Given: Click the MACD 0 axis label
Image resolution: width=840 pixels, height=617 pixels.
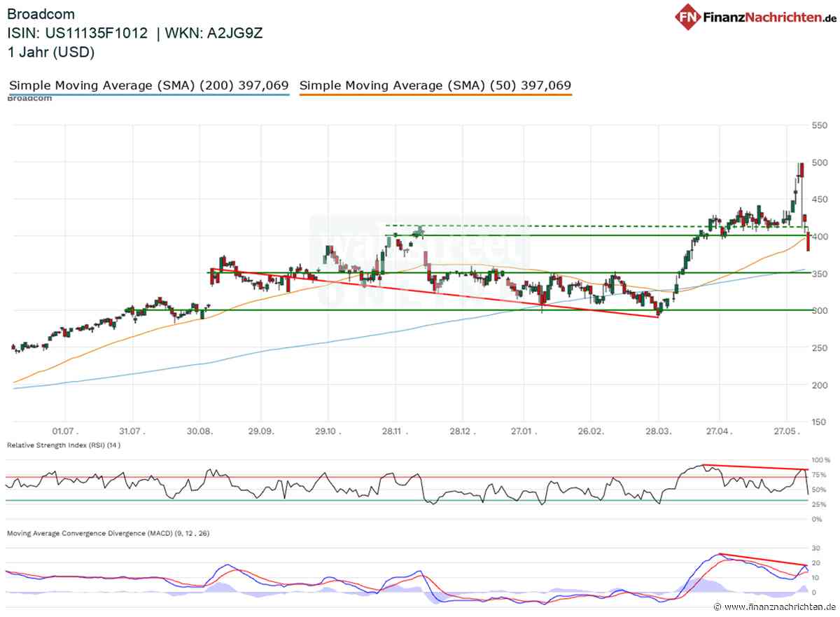Looking at the screenshot, I should pos(814,592).
